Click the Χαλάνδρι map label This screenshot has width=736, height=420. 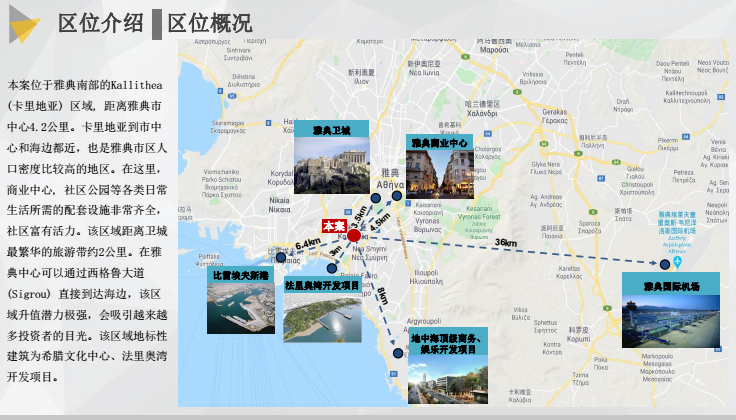coord(482,113)
